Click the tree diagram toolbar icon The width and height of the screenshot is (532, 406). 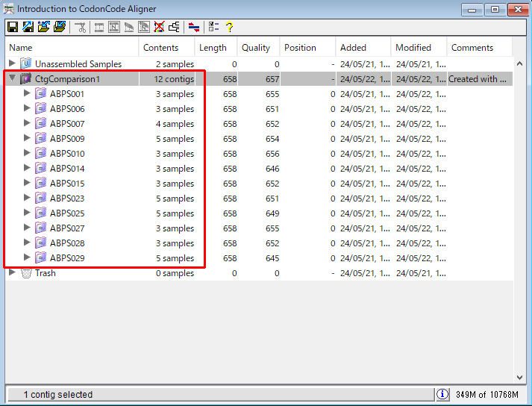[174, 28]
